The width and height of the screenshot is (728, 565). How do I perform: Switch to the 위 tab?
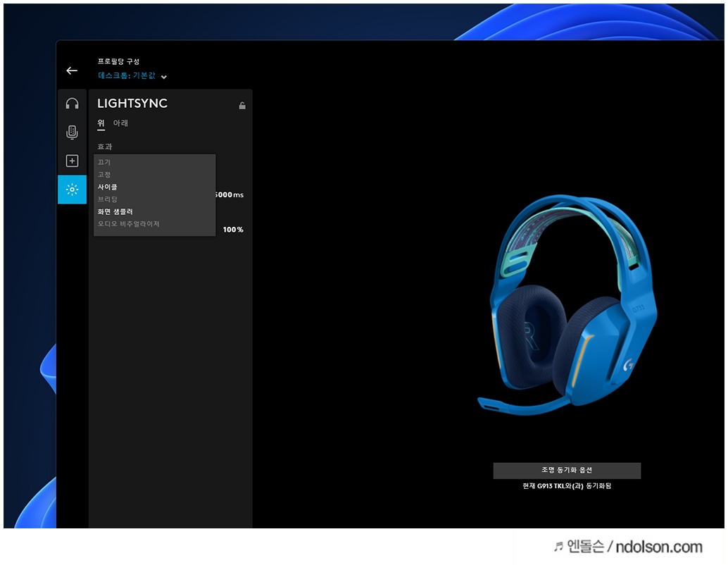[101, 123]
